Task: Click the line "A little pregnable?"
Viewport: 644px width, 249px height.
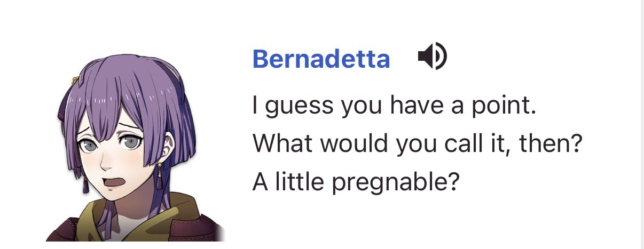Action: coord(356,182)
